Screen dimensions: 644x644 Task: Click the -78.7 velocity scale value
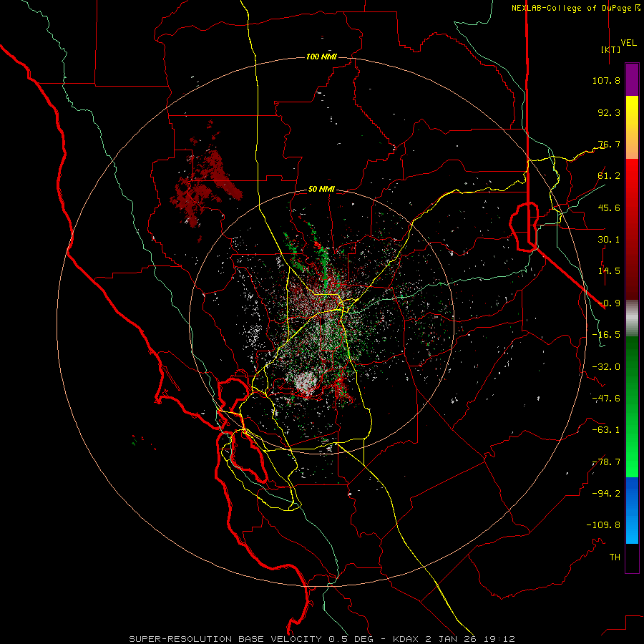(x=606, y=462)
